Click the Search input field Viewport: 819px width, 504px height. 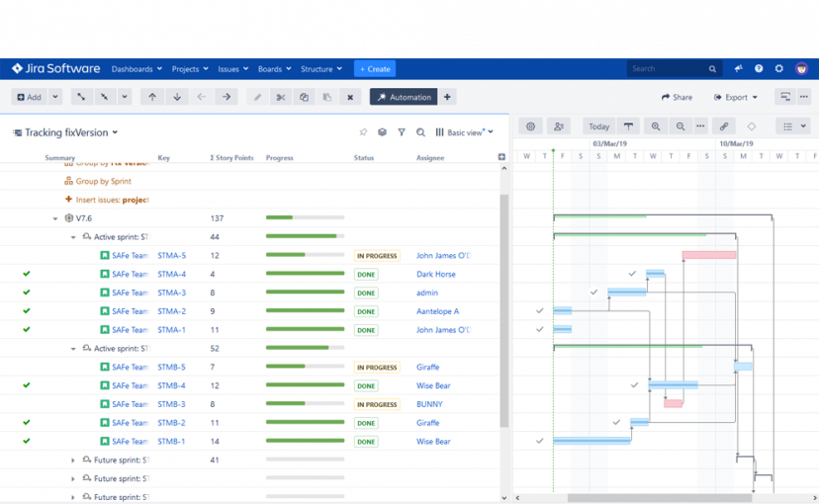tap(675, 68)
